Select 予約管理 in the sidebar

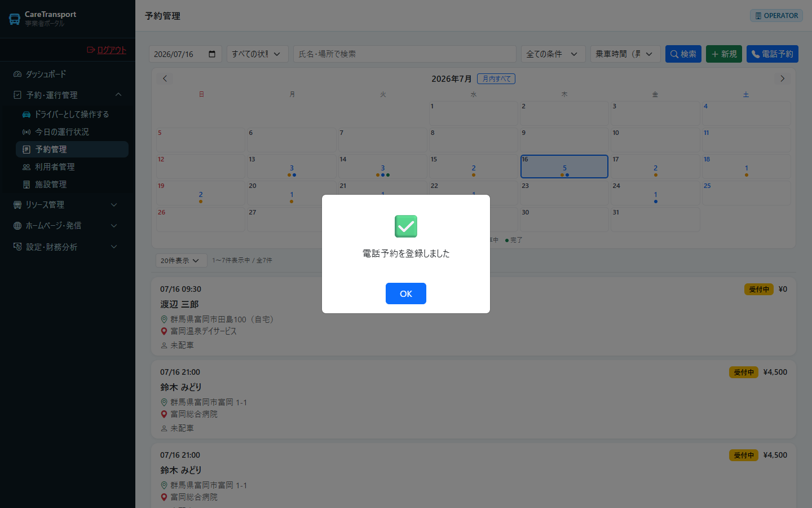pyautogui.click(x=72, y=149)
